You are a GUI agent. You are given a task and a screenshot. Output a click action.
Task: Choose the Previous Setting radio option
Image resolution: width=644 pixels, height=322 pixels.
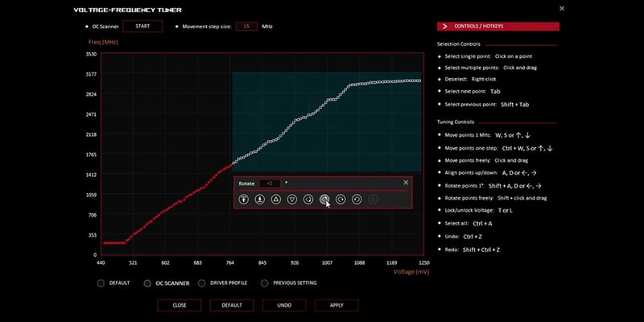click(265, 283)
